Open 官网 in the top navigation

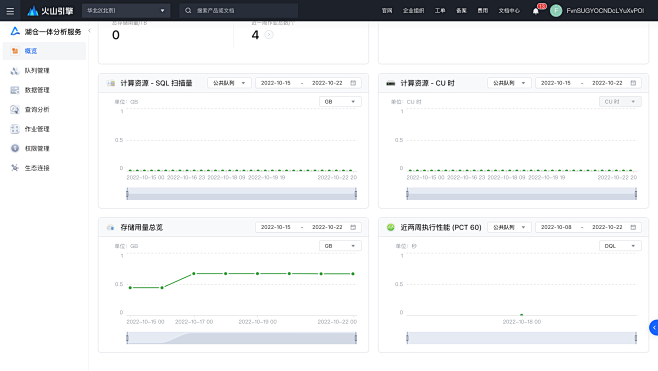387,10
